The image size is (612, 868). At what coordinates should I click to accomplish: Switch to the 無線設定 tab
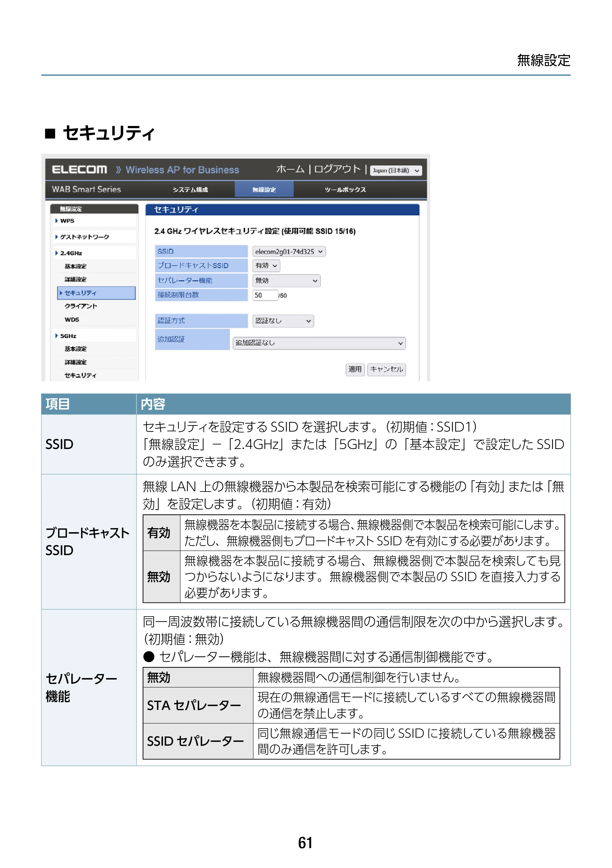pos(264,189)
